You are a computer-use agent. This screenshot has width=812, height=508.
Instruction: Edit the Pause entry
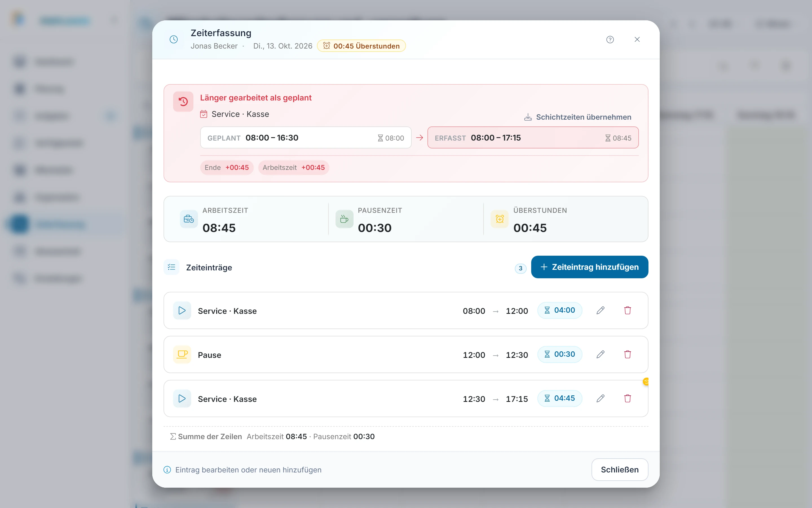(601, 354)
